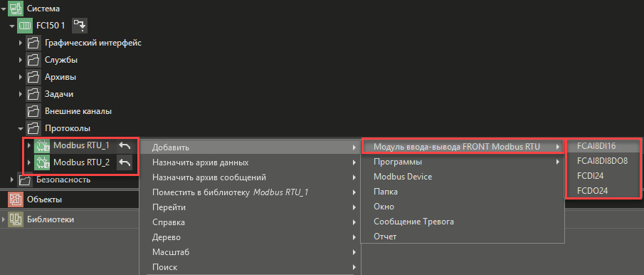Select the Безопасность tree label
This screenshot has width=644, height=275.
(x=63, y=180)
